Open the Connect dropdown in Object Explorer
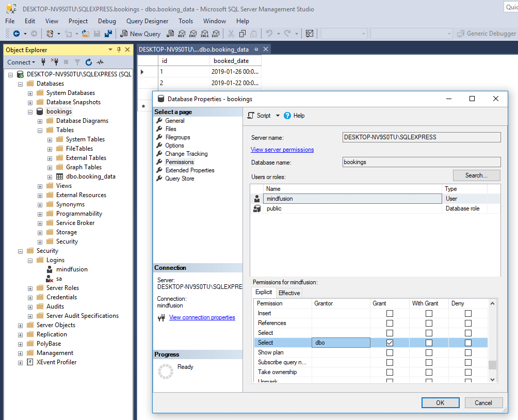This screenshot has width=518, height=420. pyautogui.click(x=22, y=62)
